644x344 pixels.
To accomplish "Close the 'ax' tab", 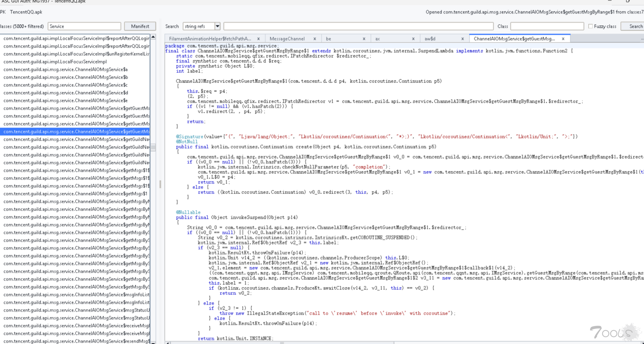I will pos(413,39).
